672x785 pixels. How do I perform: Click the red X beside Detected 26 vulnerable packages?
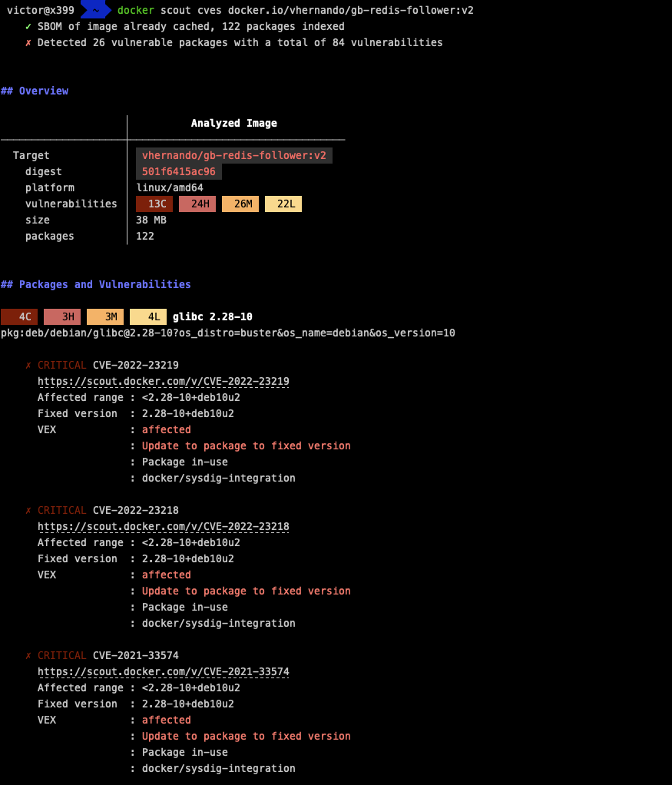(x=28, y=42)
